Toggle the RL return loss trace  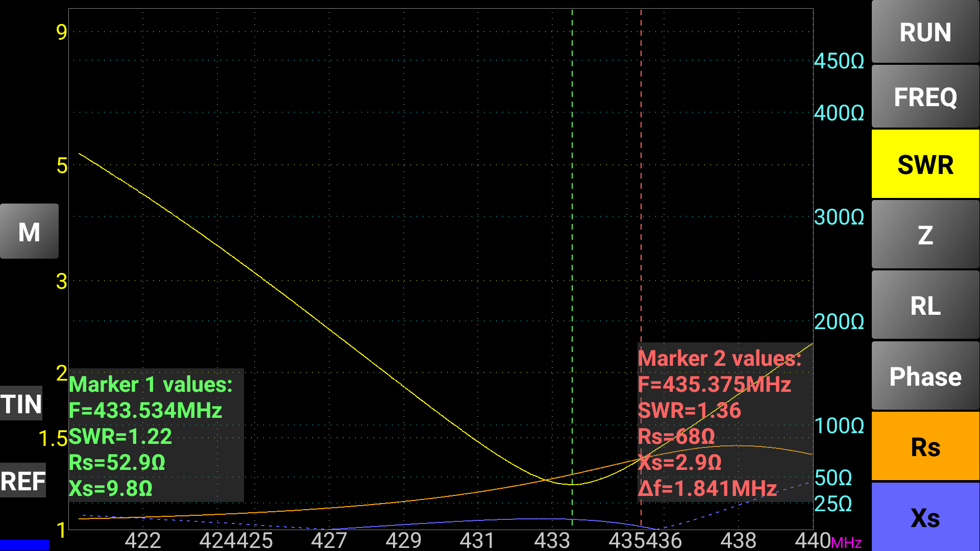click(x=925, y=305)
